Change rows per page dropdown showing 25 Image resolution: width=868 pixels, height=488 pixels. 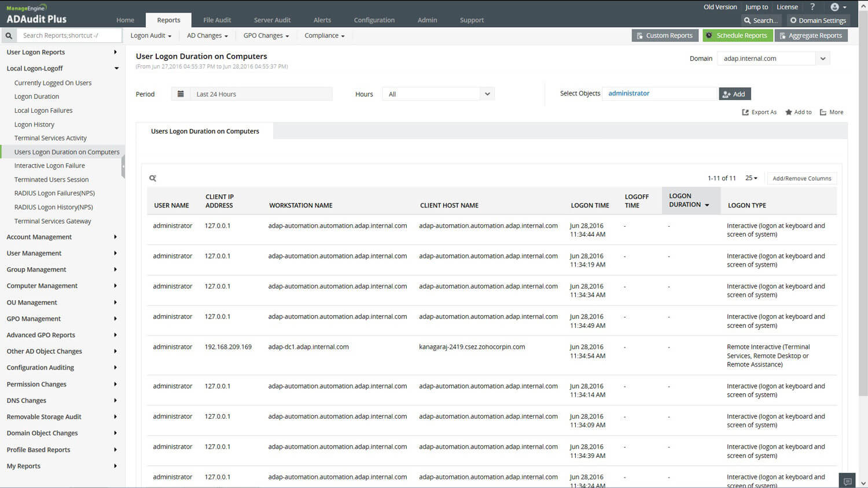[x=751, y=178]
